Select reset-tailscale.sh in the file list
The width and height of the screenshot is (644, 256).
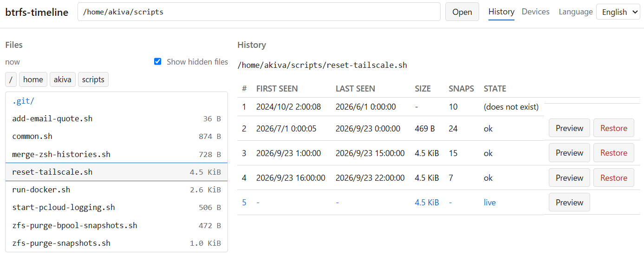coord(117,172)
